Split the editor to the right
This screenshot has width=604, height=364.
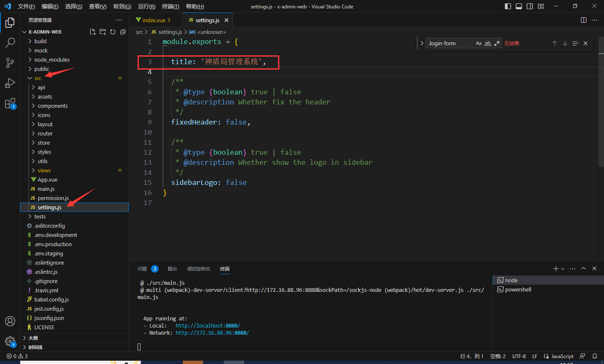click(x=583, y=20)
